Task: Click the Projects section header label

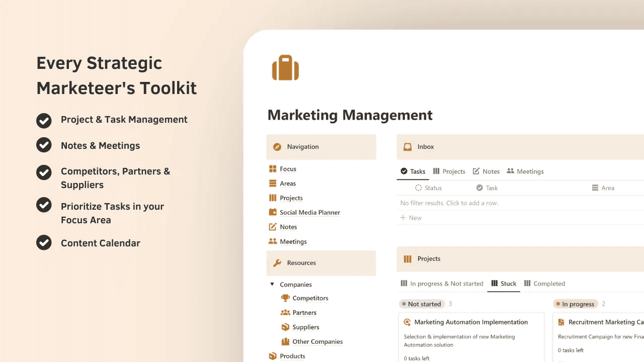Action: pyautogui.click(x=429, y=259)
